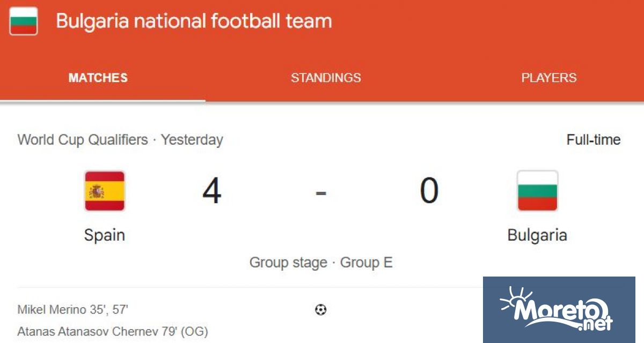Click the Bulgaria flag in the header
The width and height of the screenshot is (644, 343).
[x=24, y=21]
